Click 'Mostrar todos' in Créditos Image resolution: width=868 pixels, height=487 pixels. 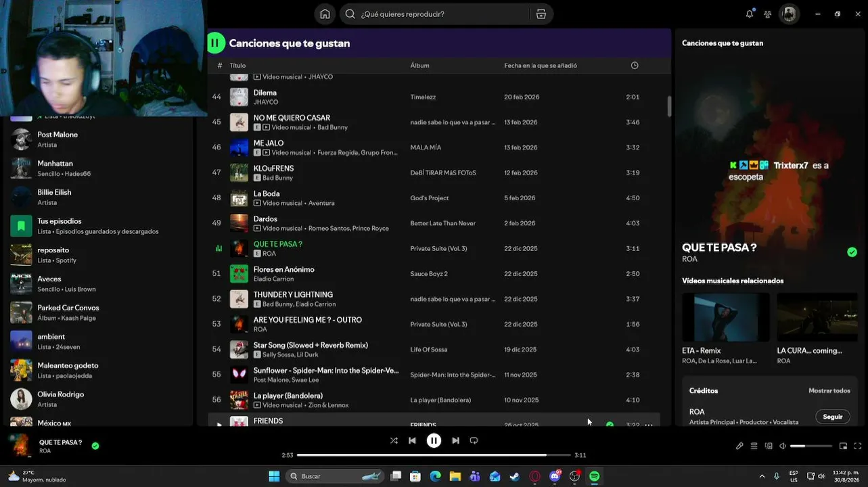pos(829,391)
